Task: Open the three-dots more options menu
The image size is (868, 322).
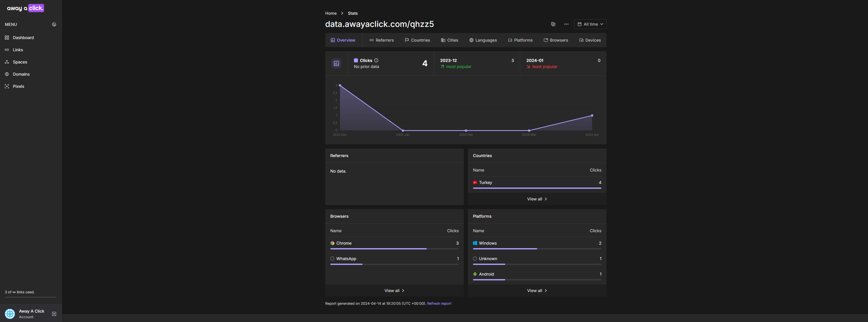Action: click(x=566, y=24)
